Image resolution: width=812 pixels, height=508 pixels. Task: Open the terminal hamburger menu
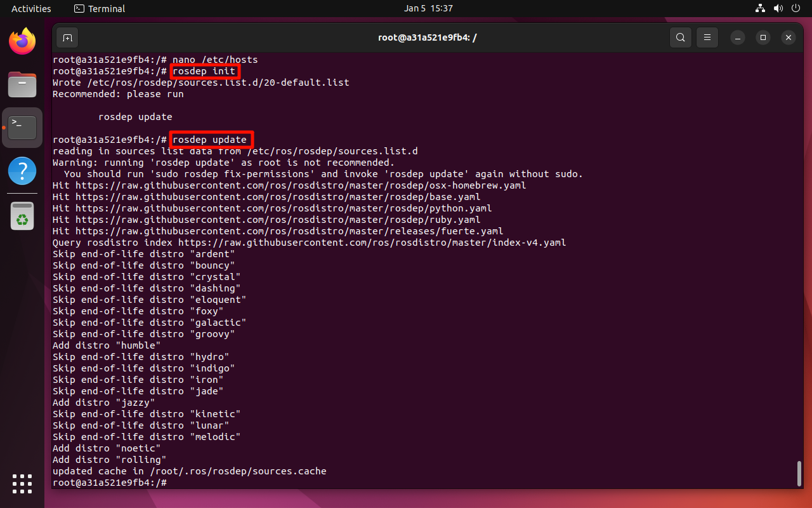(x=707, y=37)
